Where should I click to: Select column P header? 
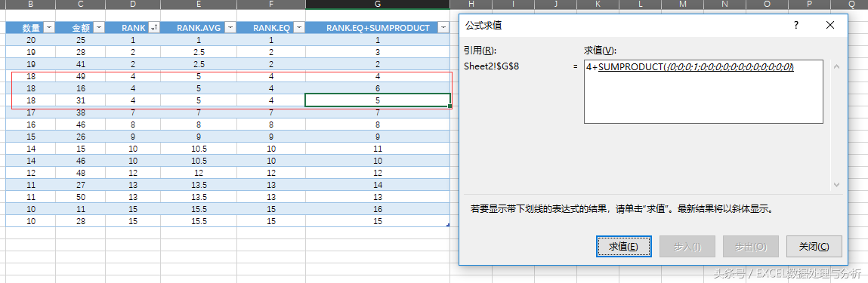[809, 5]
